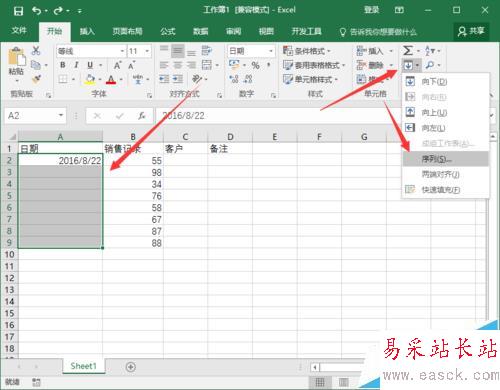This screenshot has width=500, height=390.
Task: Select the Format Painter brush
Action: 36,79
